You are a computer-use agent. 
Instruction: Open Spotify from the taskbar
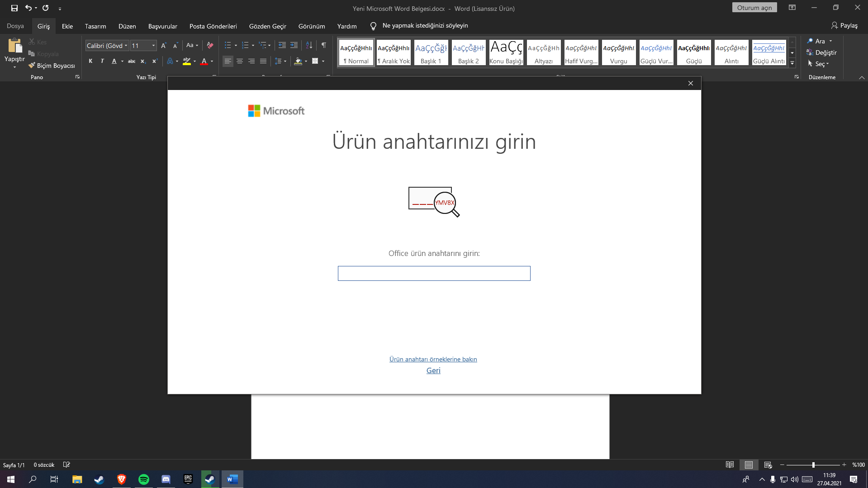point(144,479)
